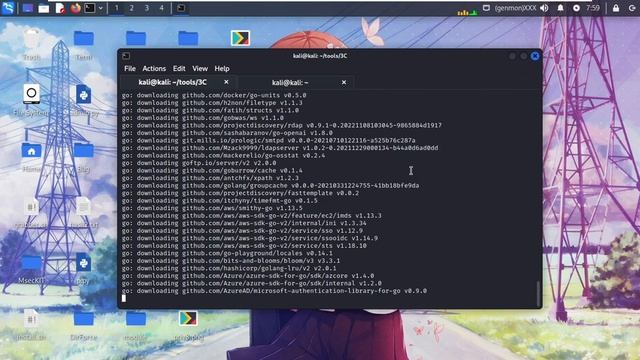
Task: Select the top-row launcher above the terminal
Action: coord(240,38)
